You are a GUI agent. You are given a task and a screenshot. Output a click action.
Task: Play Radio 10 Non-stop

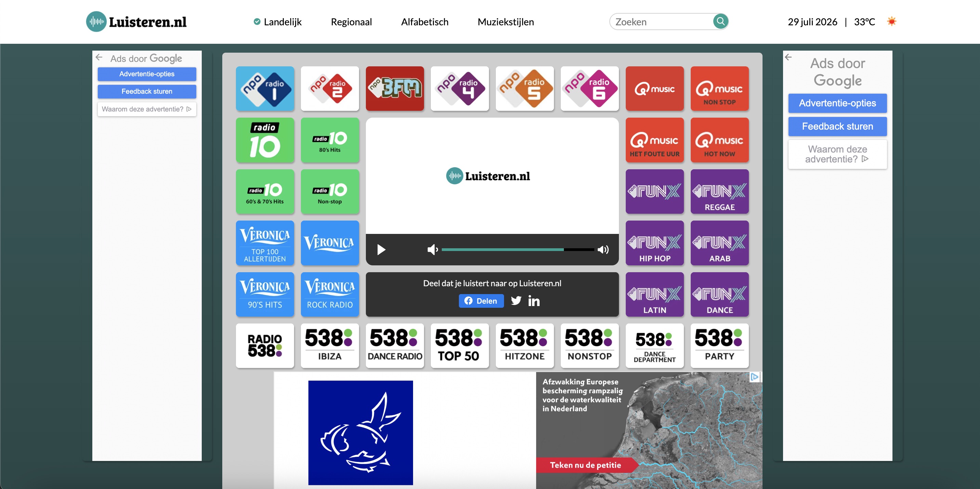coord(330,191)
